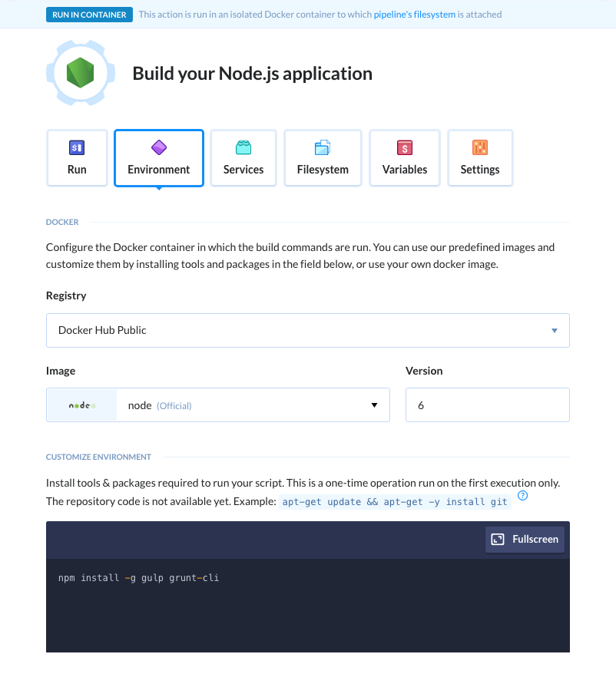Image resolution: width=616 pixels, height=687 pixels.
Task: Click the purple diamond Environment icon
Action: pos(159,147)
